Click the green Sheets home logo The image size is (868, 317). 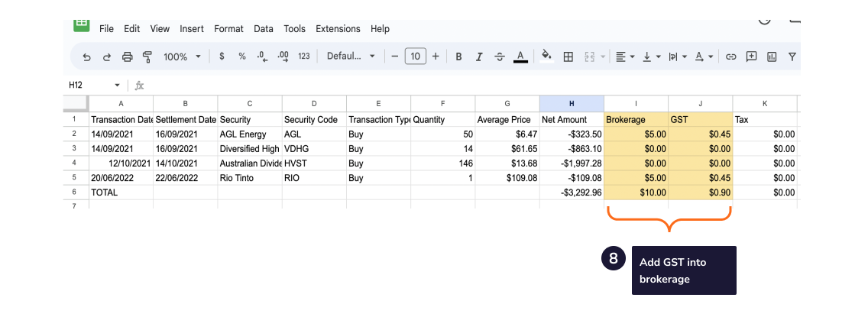81,25
